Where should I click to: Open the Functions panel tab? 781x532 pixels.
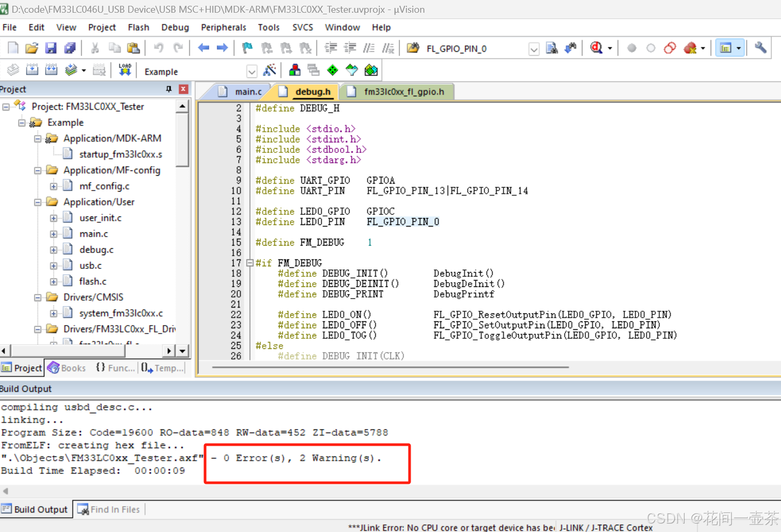click(x=115, y=368)
